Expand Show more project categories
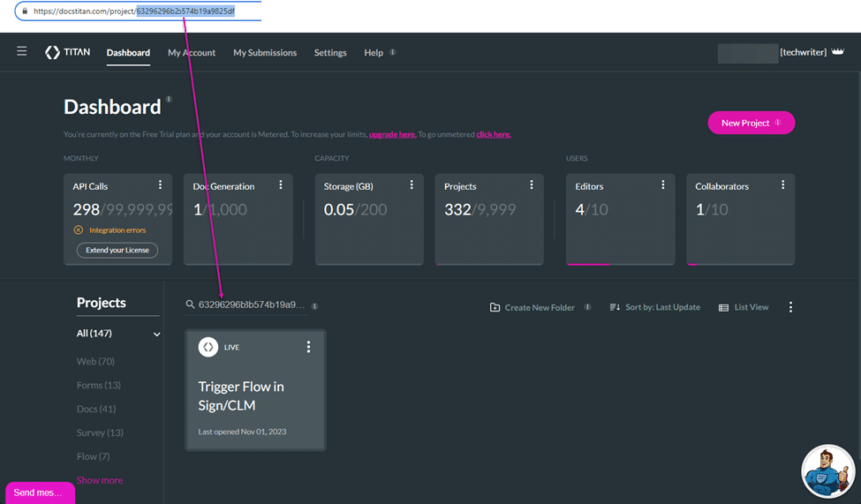Image resolution: width=861 pixels, height=504 pixels. [x=100, y=480]
